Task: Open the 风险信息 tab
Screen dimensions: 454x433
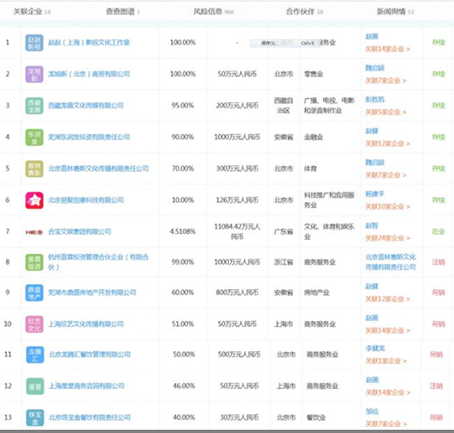Action: [213, 12]
